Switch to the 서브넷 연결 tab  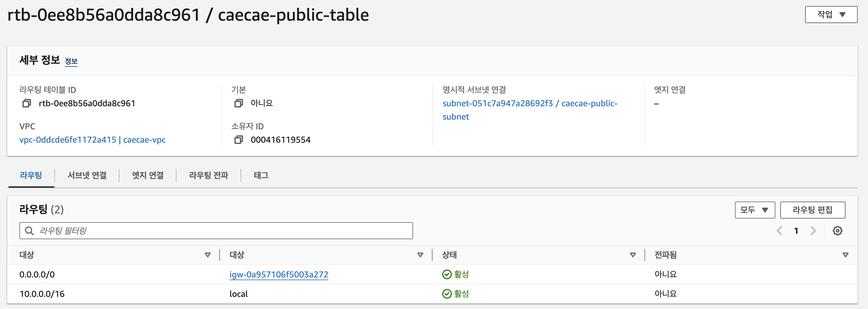87,175
